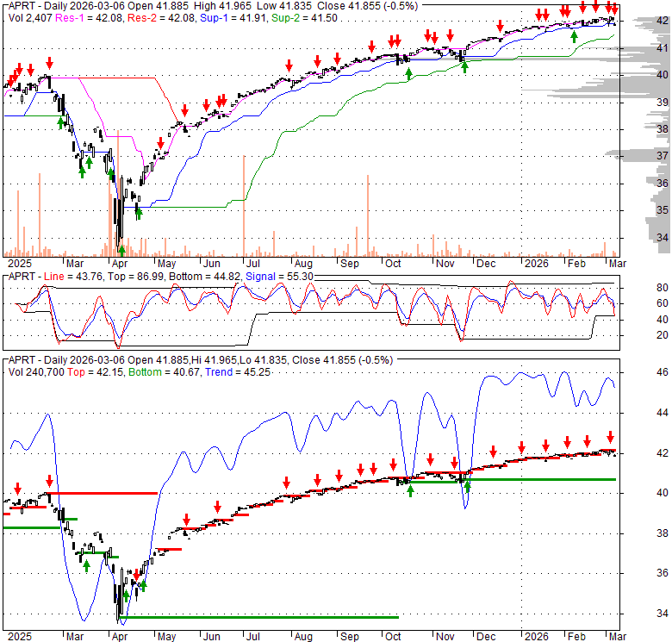Click 'Vol 2,407' in top chart header

(x=30, y=18)
